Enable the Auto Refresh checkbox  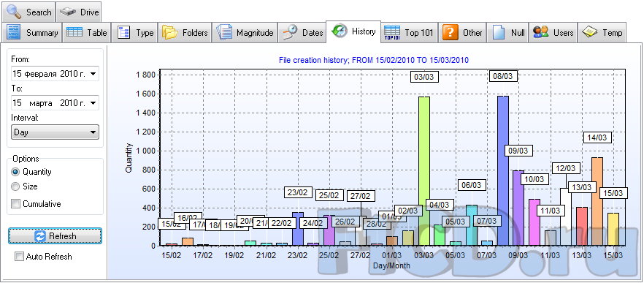click(x=19, y=257)
